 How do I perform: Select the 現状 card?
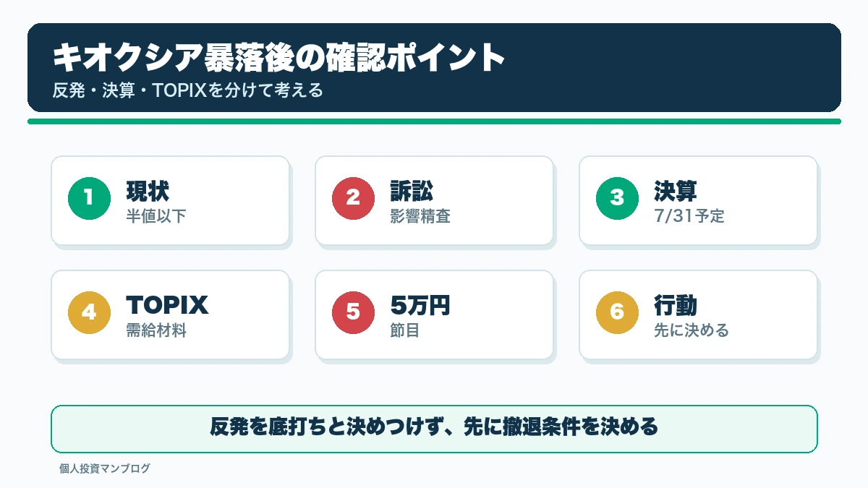pos(170,200)
